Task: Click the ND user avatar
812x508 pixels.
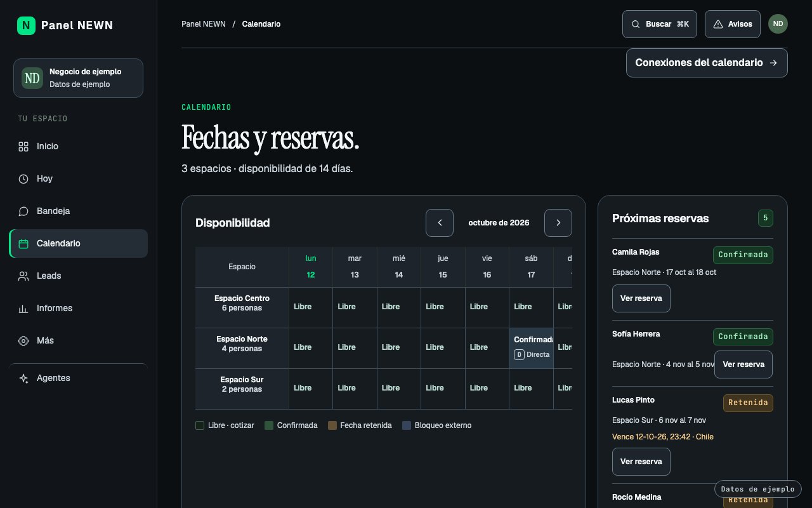Action: click(778, 24)
